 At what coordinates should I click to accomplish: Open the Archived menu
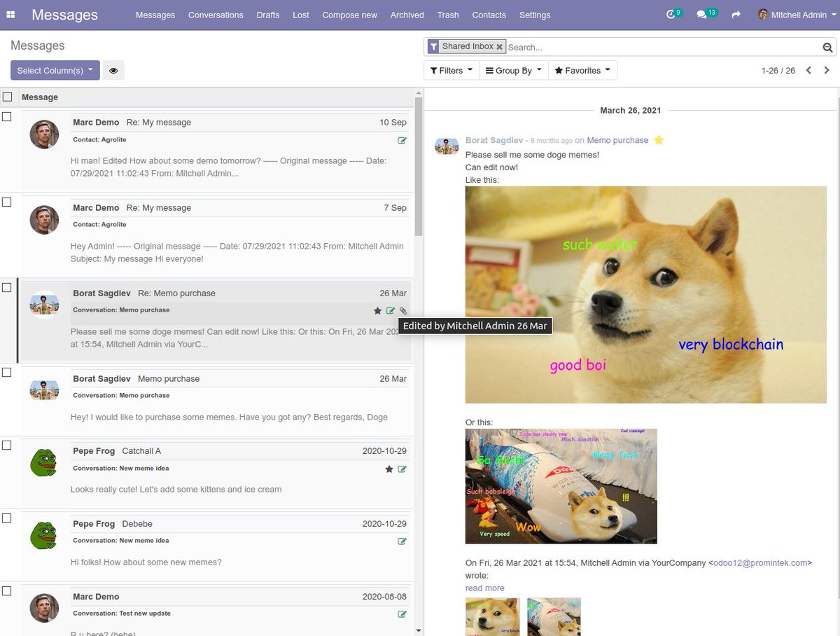point(407,15)
